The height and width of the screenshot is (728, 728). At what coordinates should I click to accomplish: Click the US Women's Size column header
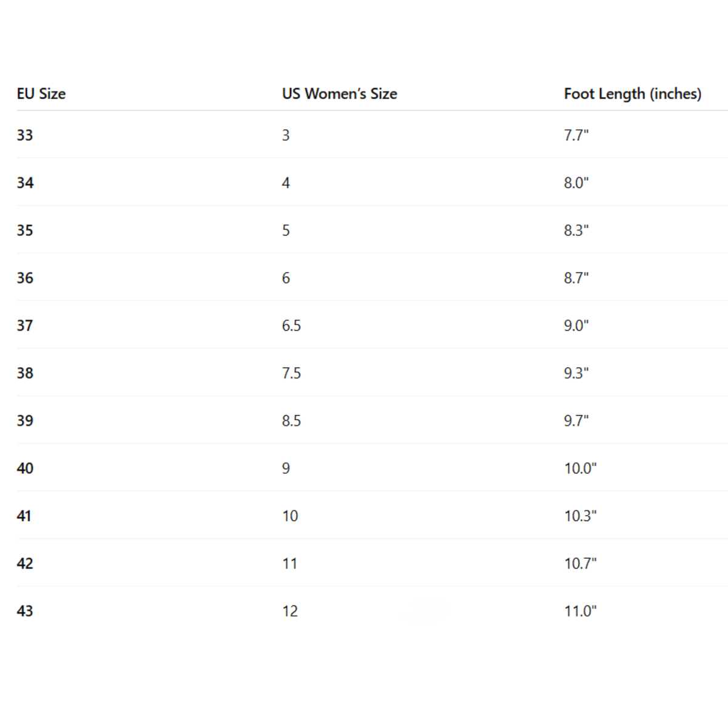point(339,94)
